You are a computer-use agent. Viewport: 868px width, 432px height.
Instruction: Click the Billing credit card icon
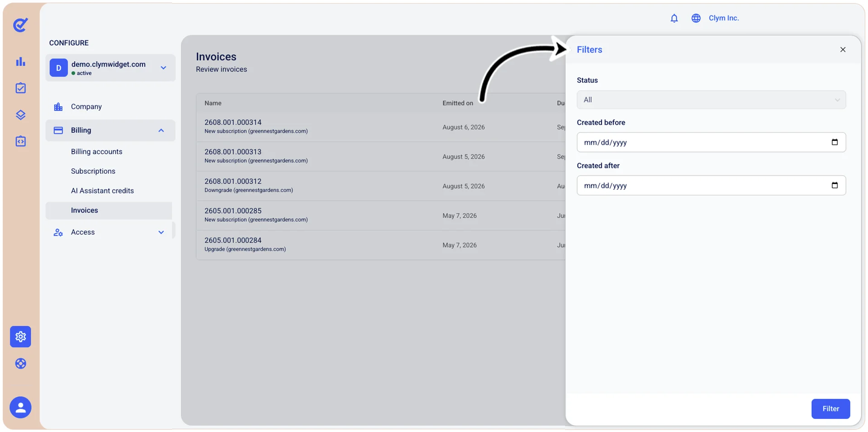(58, 130)
